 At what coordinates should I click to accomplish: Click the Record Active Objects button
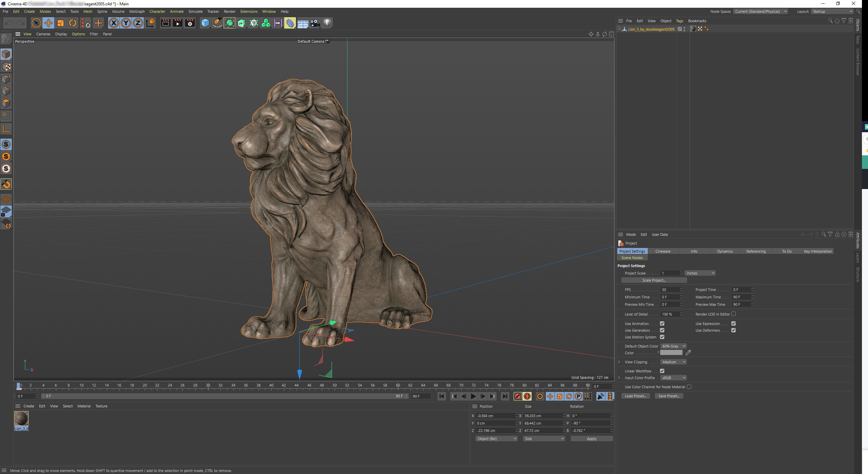[x=518, y=397]
